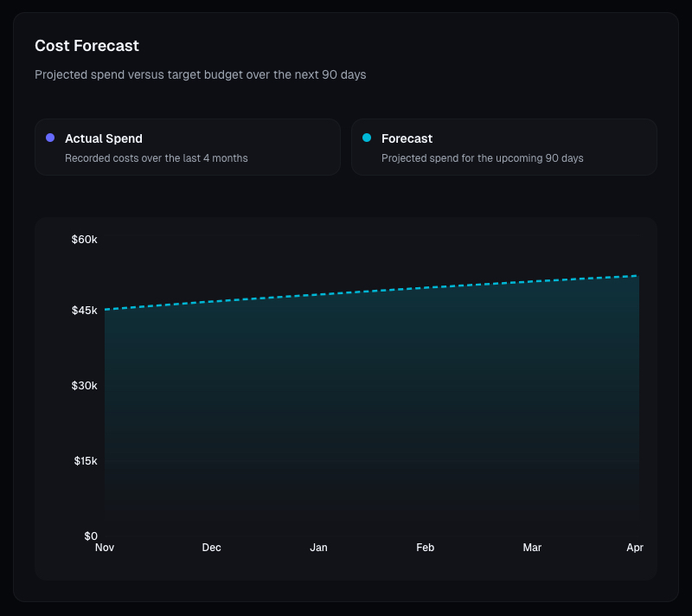
Task: Click the 'Recorded costs over the last 4 months' text
Action: click(x=156, y=158)
